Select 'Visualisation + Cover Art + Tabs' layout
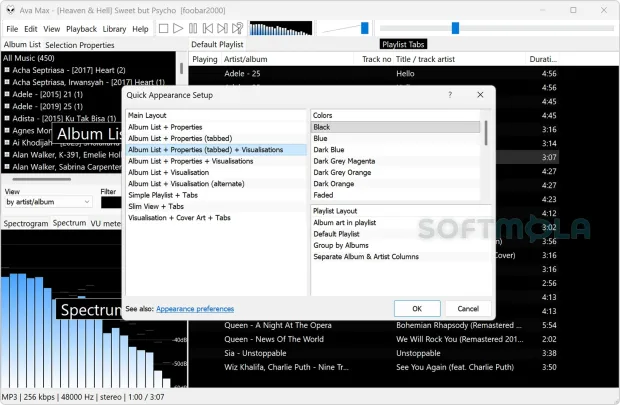 coord(216,218)
